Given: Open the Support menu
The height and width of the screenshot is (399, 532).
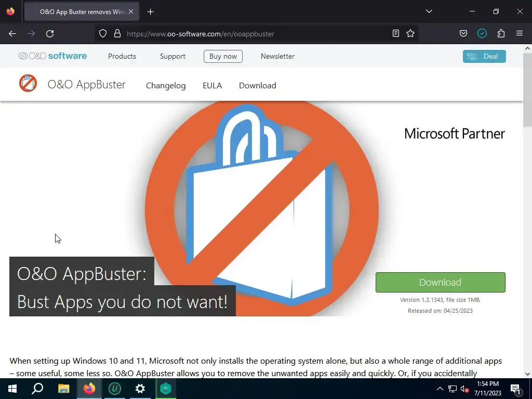Looking at the screenshot, I should 172,56.
